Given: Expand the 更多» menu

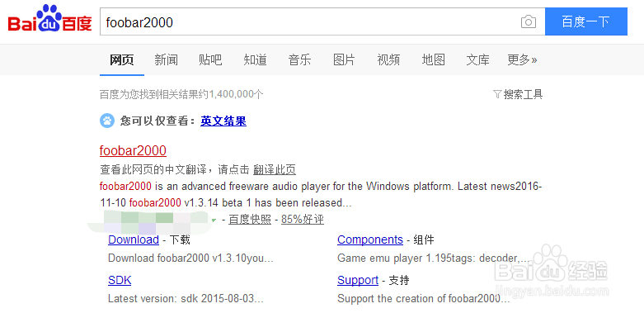Looking at the screenshot, I should (x=522, y=60).
